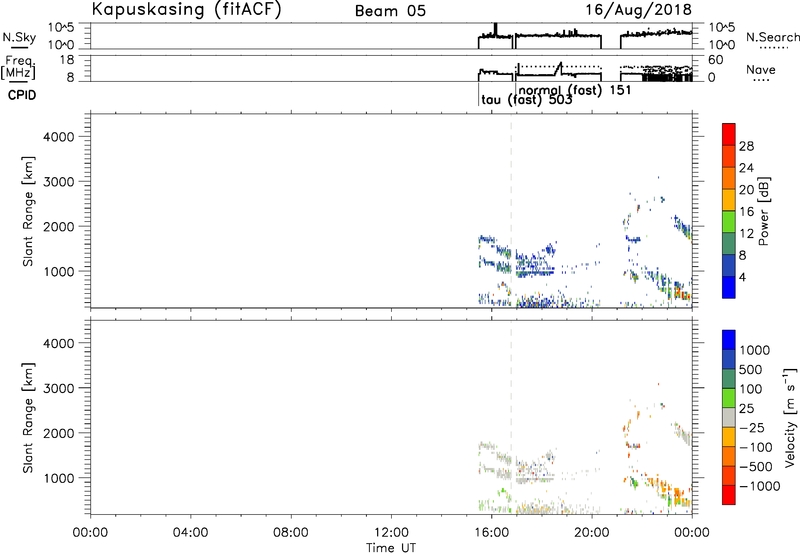Click the Slant Range label of the velocity panel
Screen dimensions: 800x554
28,418
